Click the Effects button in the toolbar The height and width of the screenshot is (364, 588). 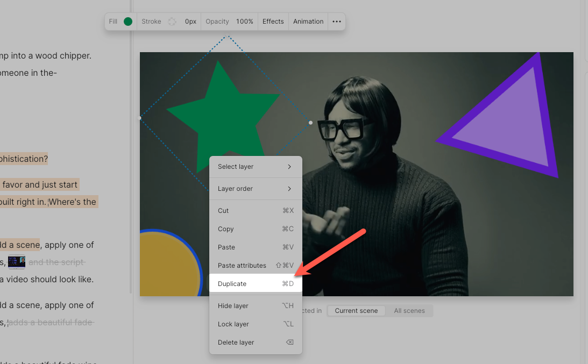tap(273, 21)
